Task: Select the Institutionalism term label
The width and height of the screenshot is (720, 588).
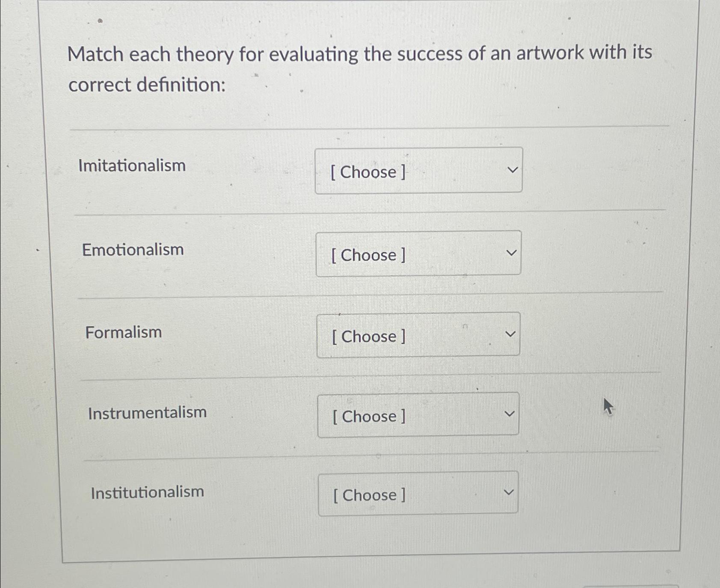Action: tap(148, 492)
